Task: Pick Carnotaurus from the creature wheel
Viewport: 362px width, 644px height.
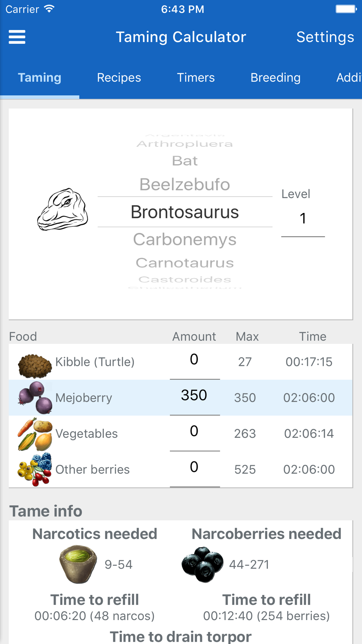Action: tap(185, 263)
